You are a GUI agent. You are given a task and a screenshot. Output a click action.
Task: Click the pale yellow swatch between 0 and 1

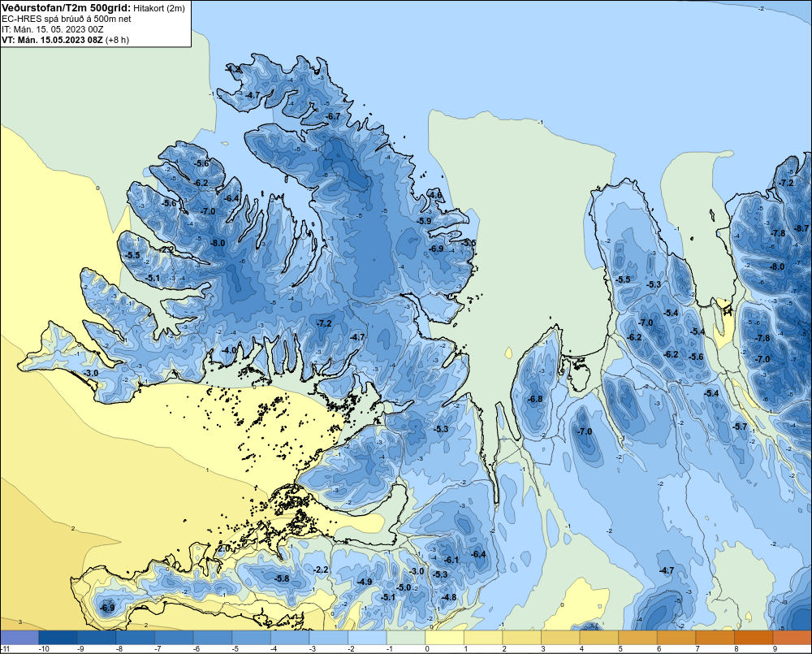click(x=445, y=637)
